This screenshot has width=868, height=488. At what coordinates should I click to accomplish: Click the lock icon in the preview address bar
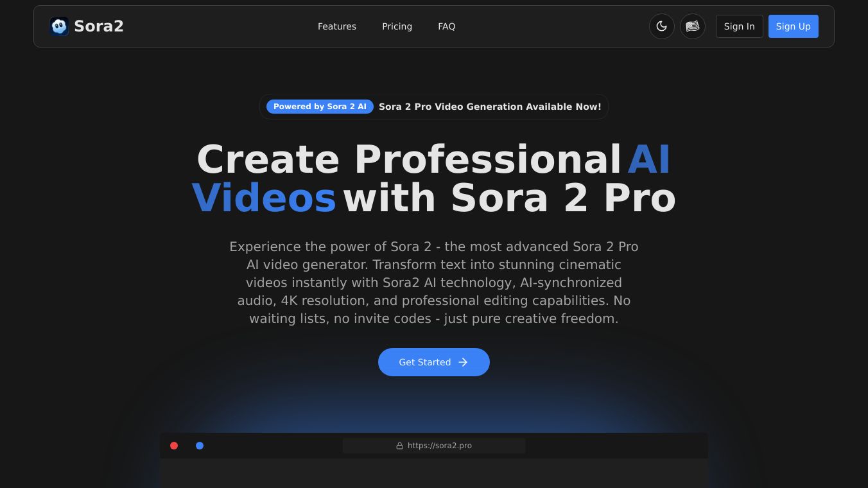tap(400, 446)
